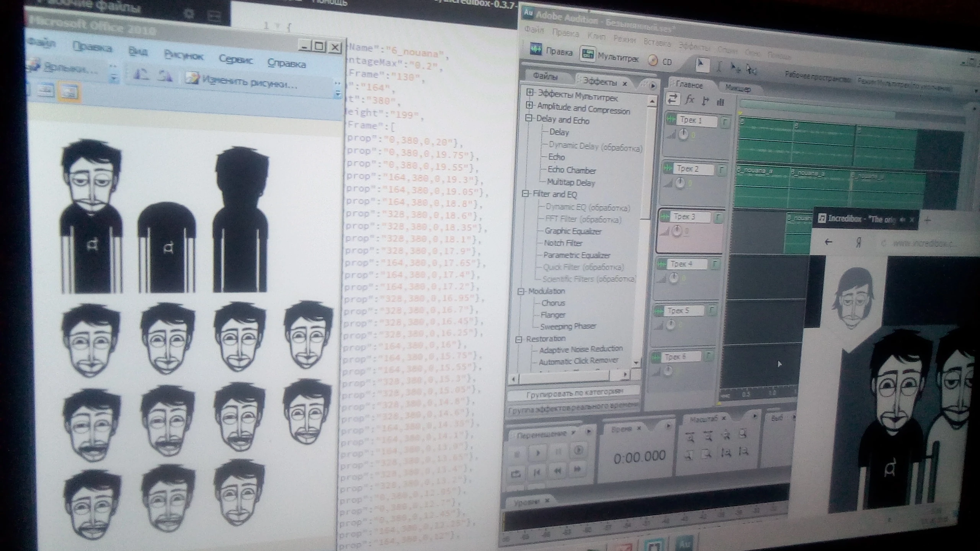Adjust Трек 2 volume knob

coord(680,183)
